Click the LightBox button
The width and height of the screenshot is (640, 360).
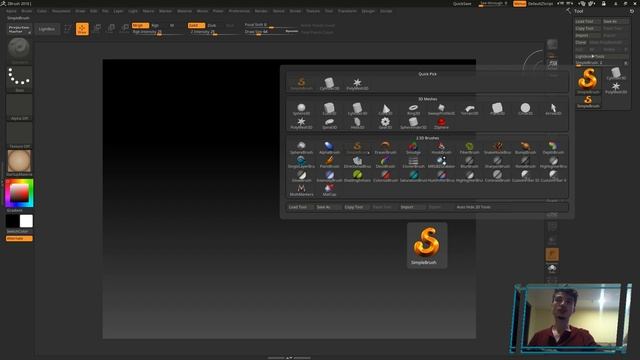[x=47, y=29]
